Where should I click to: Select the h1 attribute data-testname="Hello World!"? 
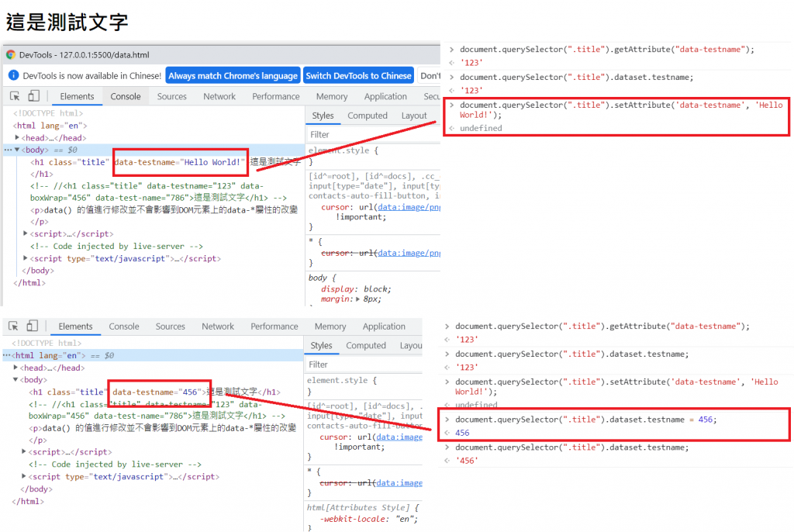pyautogui.click(x=180, y=162)
